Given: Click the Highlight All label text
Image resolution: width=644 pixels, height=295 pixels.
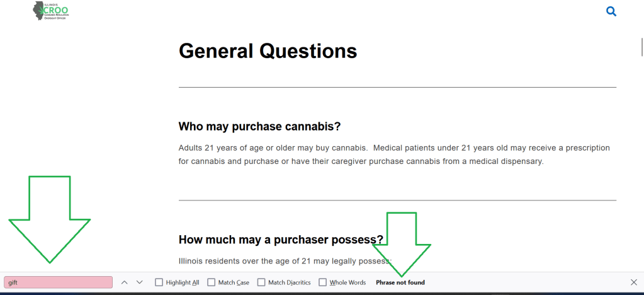Looking at the screenshot, I should 183,282.
